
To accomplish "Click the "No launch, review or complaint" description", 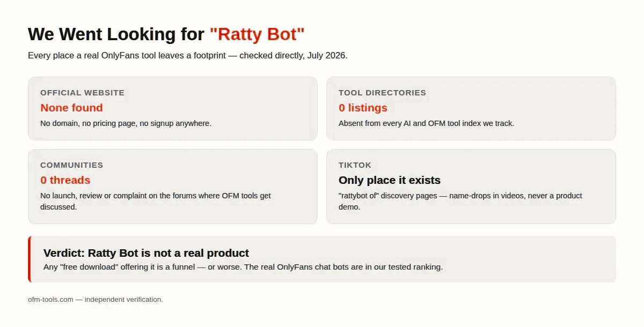I will (156, 201).
